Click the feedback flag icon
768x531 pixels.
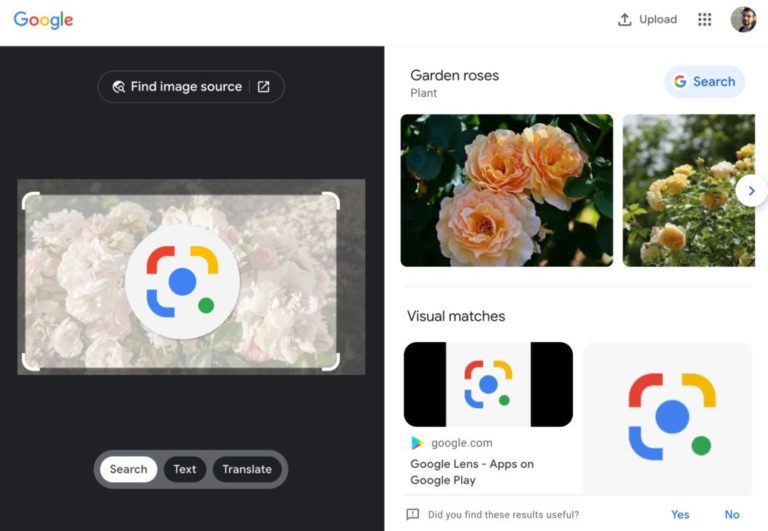(x=412, y=514)
